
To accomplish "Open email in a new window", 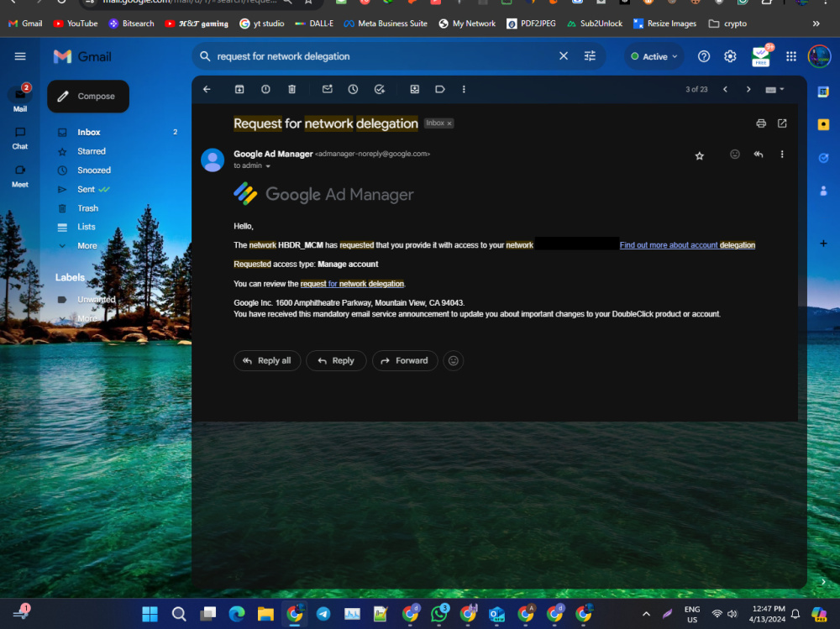I will pyautogui.click(x=782, y=123).
